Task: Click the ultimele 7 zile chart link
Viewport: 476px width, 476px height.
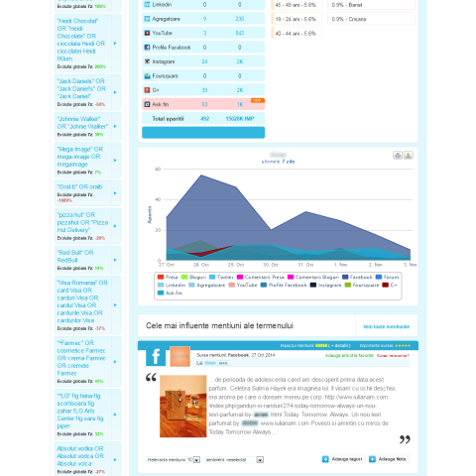Action: click(x=278, y=162)
